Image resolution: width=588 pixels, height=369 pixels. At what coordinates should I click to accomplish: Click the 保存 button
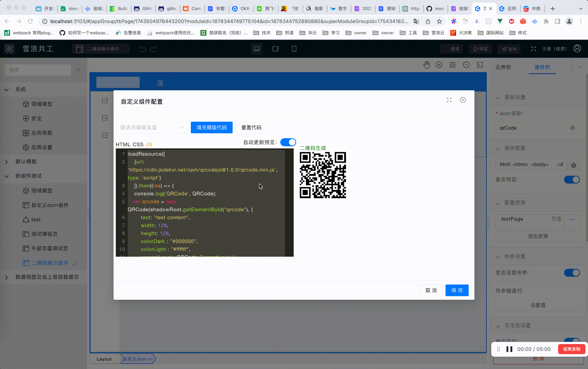point(457,290)
